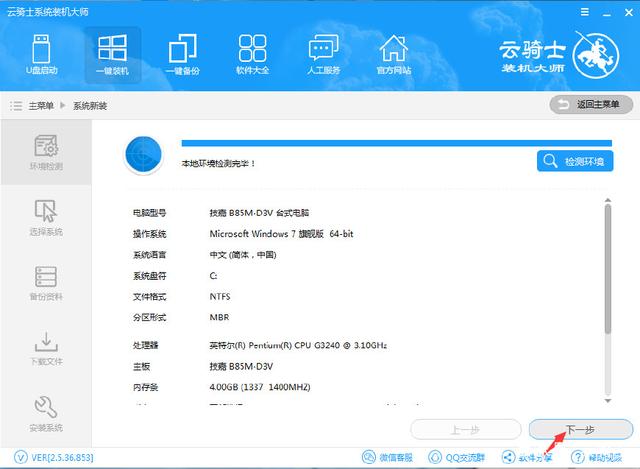Screen dimensions: 640x469
Task: Click the list icon beside 主菜单
Action: [16, 106]
